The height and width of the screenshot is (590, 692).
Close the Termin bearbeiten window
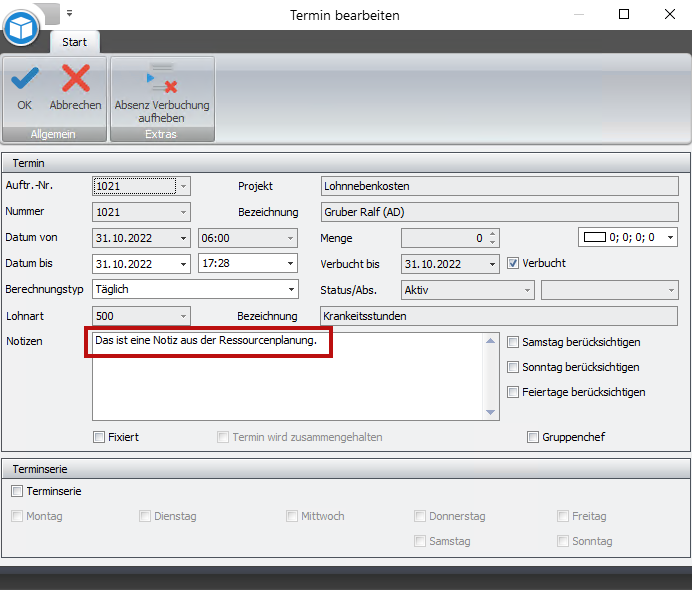tap(669, 15)
